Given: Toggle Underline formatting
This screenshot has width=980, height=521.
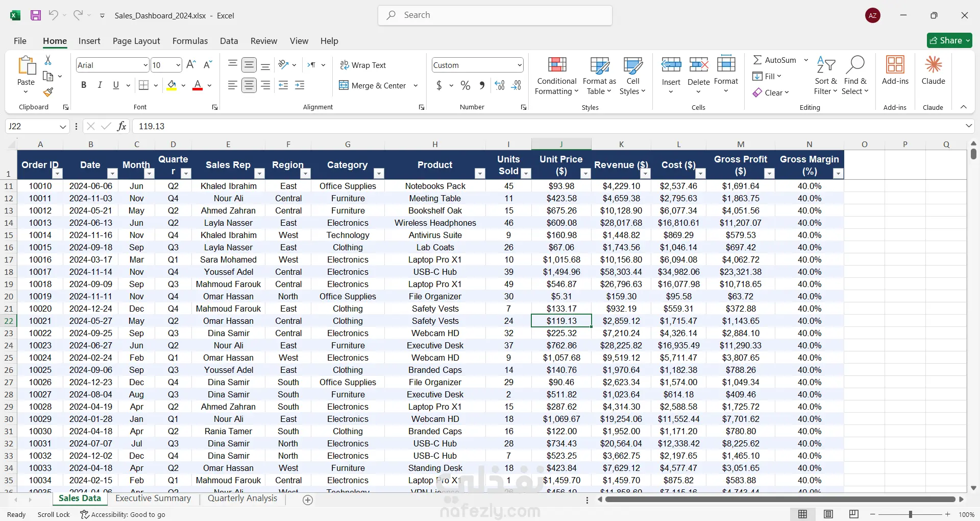Looking at the screenshot, I should [x=116, y=85].
